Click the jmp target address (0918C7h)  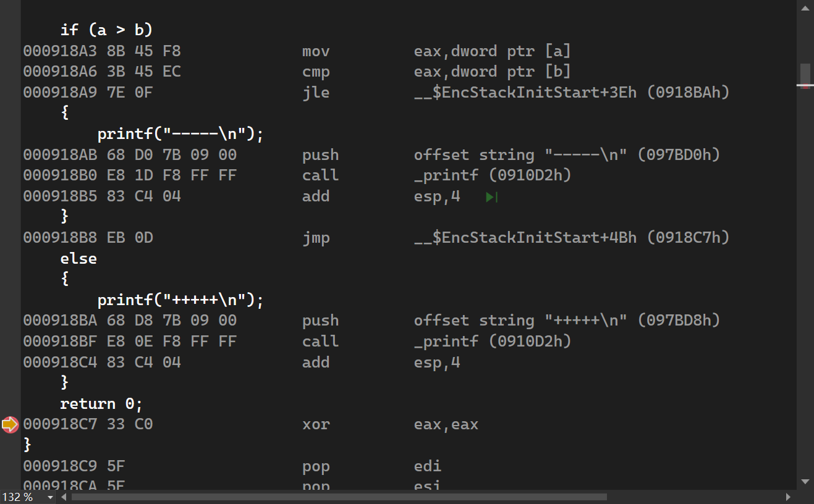(x=688, y=238)
